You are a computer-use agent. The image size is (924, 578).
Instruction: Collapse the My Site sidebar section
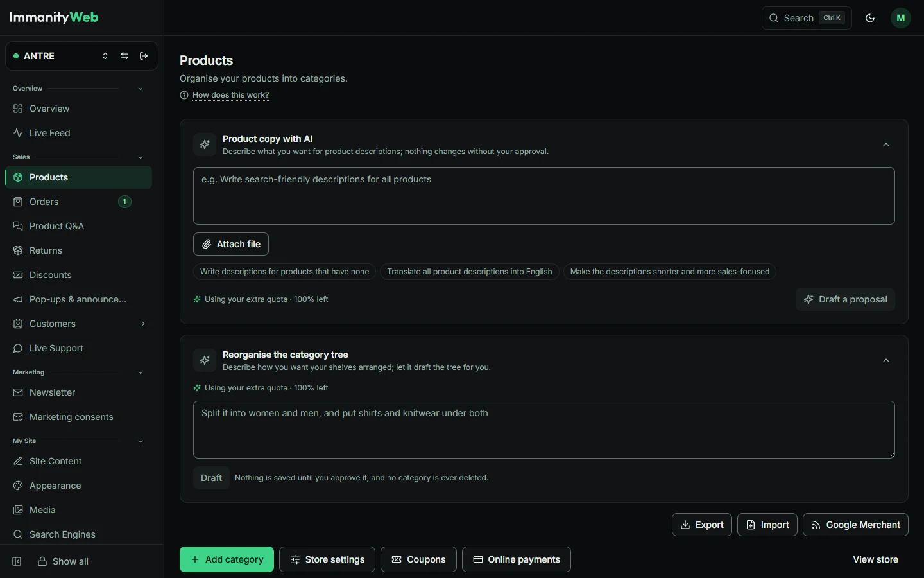(x=141, y=441)
